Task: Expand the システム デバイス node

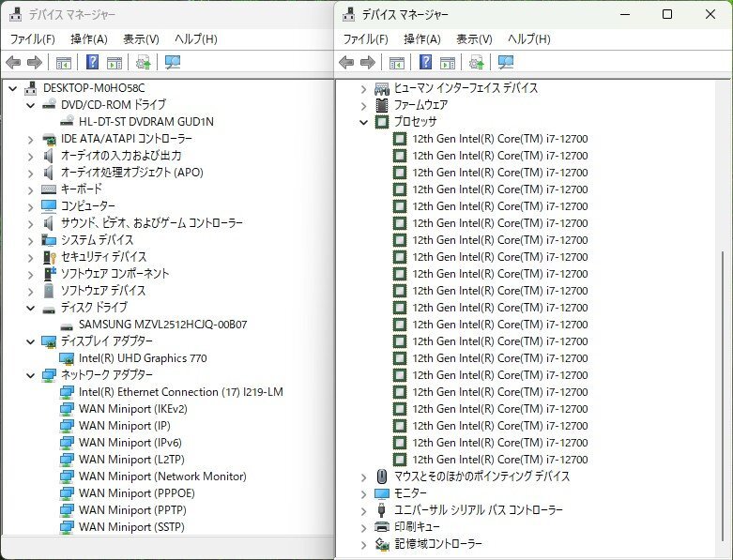Action: pos(31,240)
